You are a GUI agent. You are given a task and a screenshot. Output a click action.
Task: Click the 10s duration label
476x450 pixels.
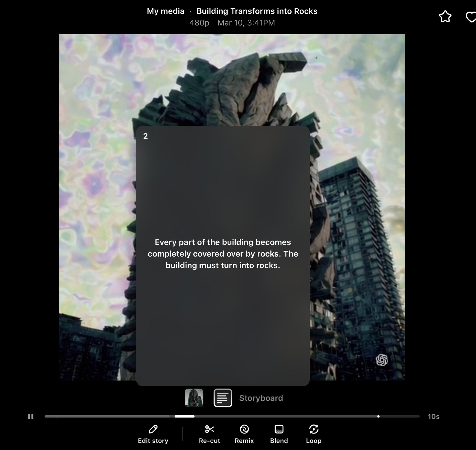(x=433, y=416)
